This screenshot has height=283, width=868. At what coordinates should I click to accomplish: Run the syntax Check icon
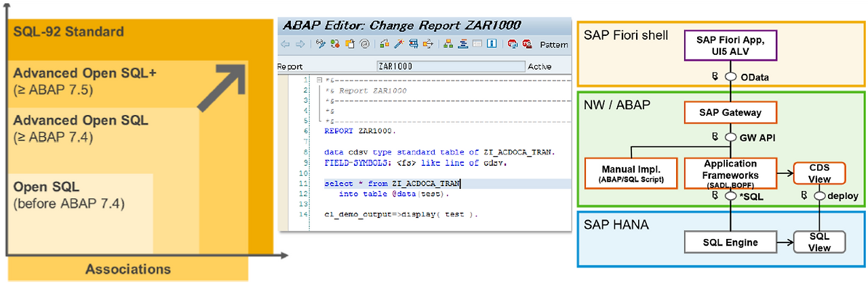pyautogui.click(x=384, y=44)
